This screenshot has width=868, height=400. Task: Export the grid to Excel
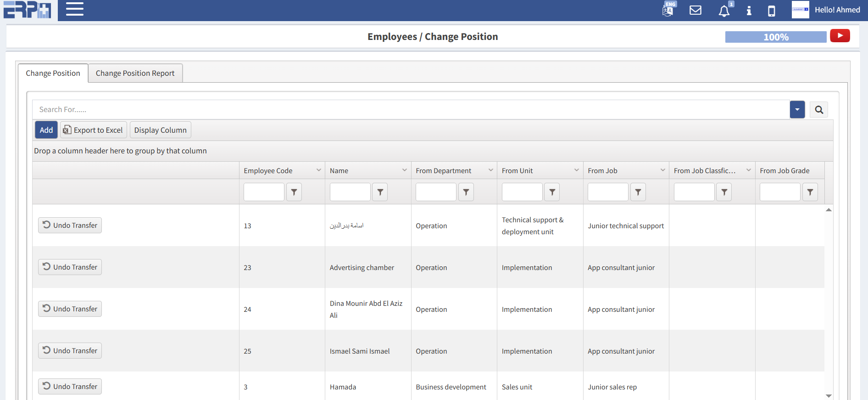[94, 130]
